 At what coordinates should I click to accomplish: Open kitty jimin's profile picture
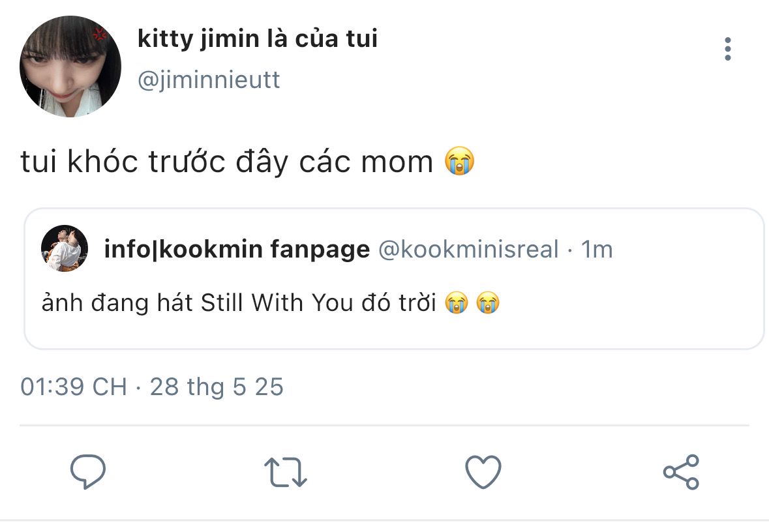(x=70, y=66)
